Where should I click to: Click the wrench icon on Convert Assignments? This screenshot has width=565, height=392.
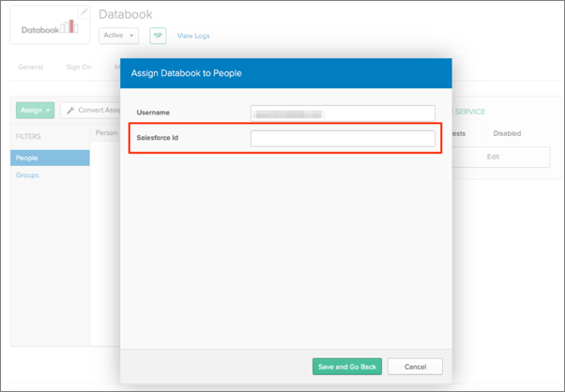point(70,110)
